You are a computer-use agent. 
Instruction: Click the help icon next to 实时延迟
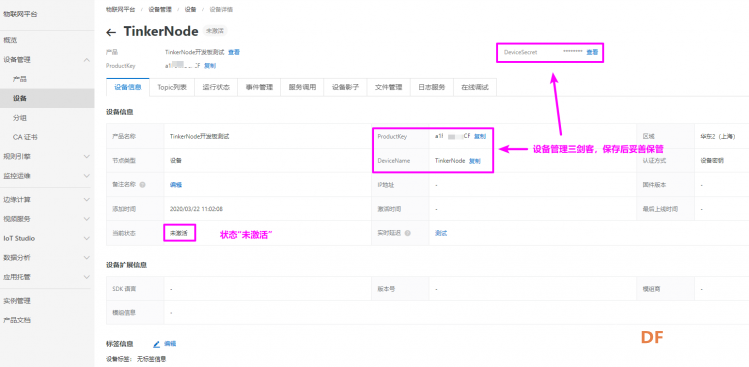click(x=407, y=233)
